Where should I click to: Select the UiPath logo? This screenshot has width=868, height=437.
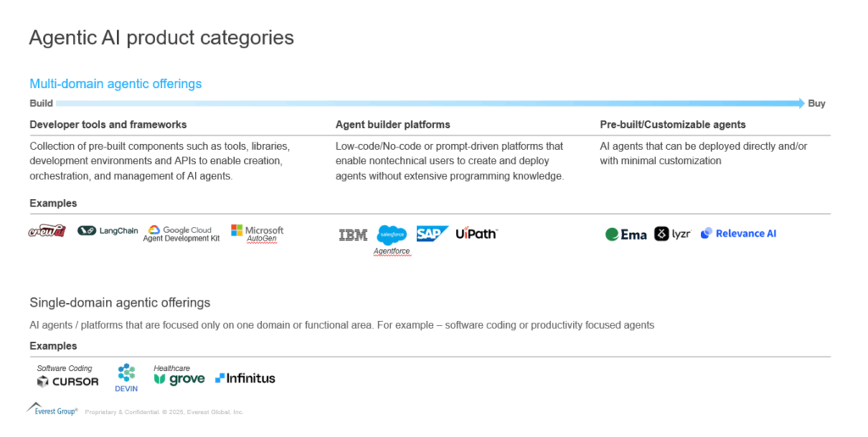coord(476,233)
